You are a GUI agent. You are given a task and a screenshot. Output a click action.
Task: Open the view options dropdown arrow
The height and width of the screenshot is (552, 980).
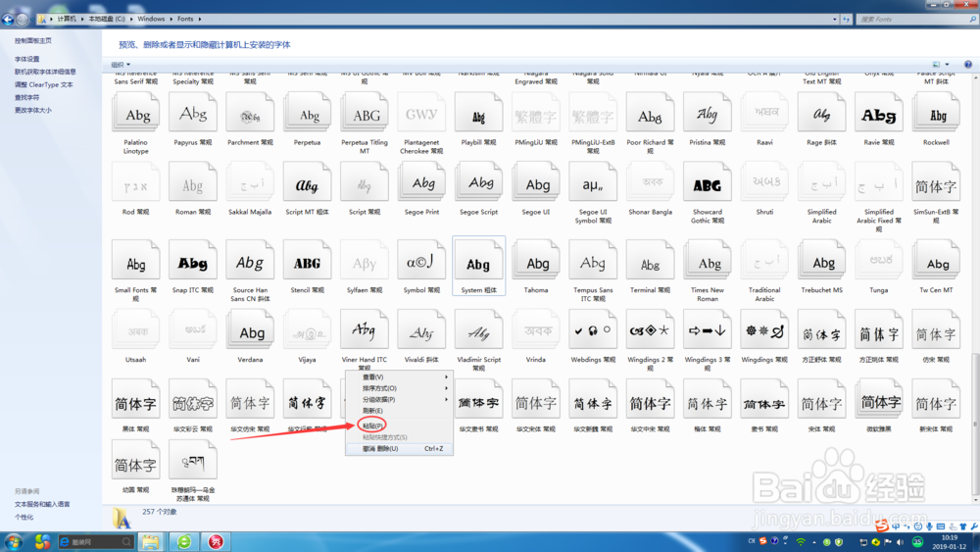[x=947, y=65]
